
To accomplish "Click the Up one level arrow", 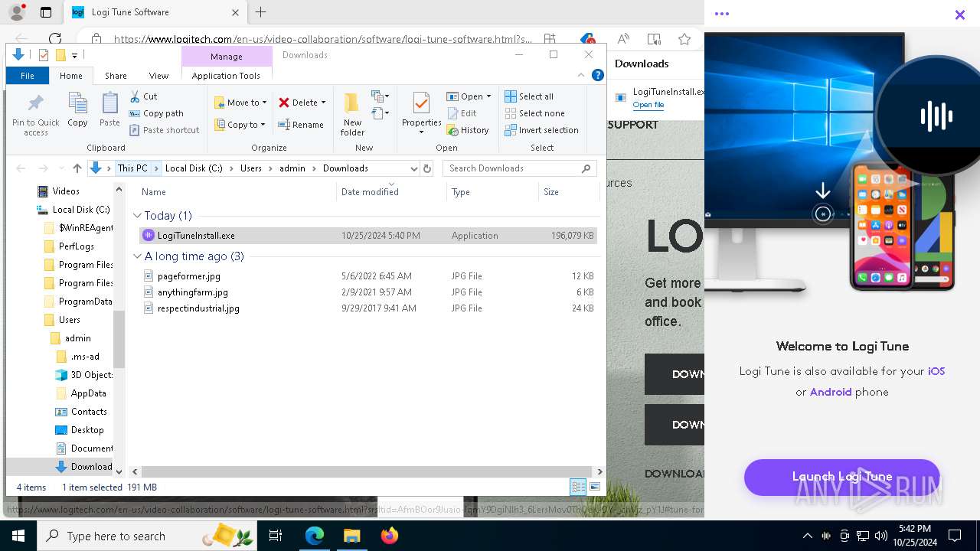I will coord(77,168).
